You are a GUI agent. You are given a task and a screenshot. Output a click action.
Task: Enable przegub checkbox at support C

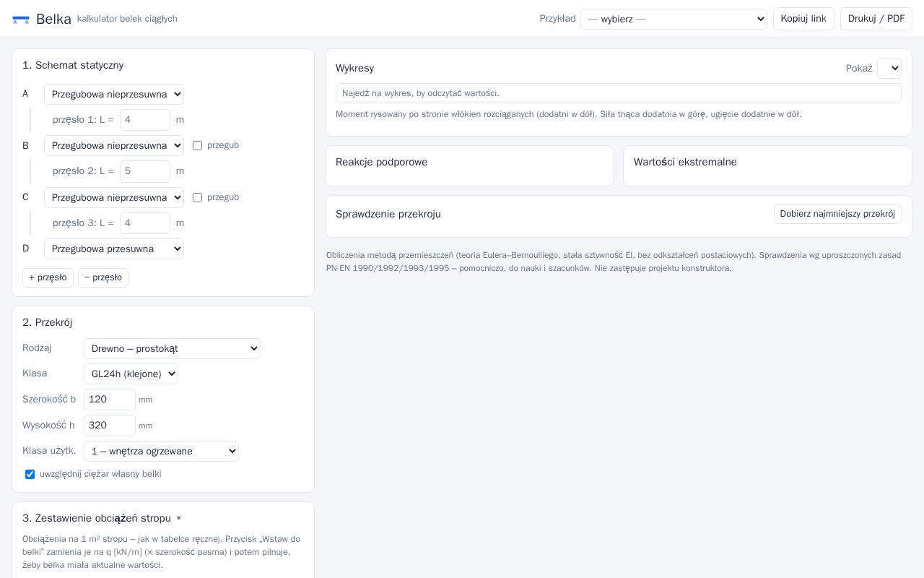[197, 197]
